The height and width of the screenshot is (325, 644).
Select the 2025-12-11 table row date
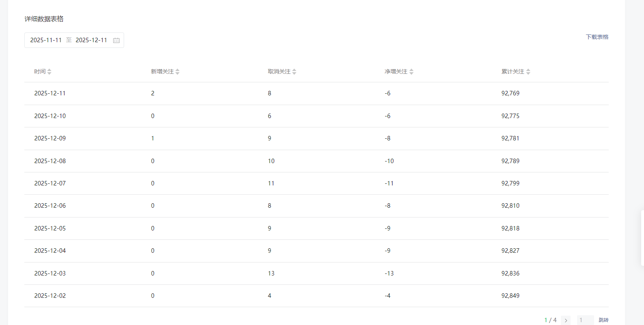click(x=50, y=93)
